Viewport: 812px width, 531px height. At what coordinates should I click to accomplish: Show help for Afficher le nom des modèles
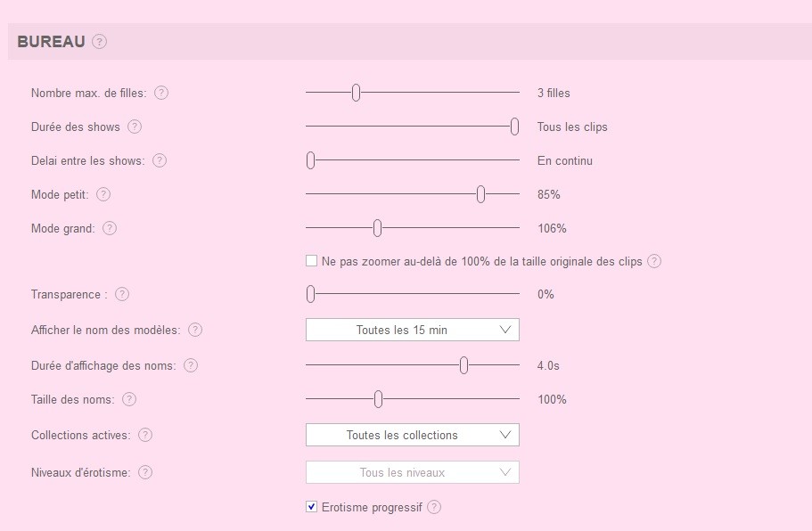195,330
